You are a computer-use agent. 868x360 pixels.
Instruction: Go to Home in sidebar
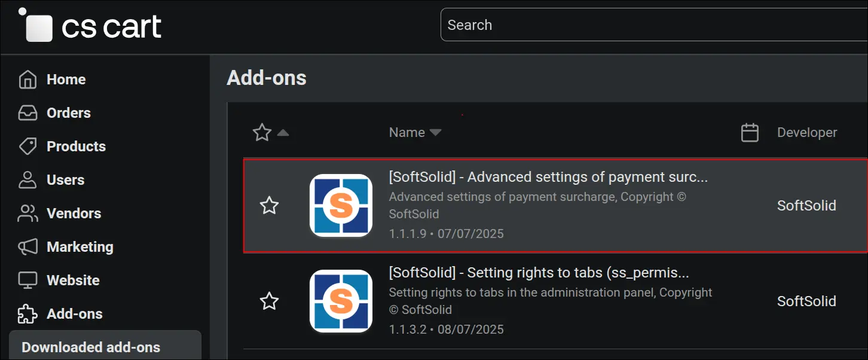click(66, 80)
